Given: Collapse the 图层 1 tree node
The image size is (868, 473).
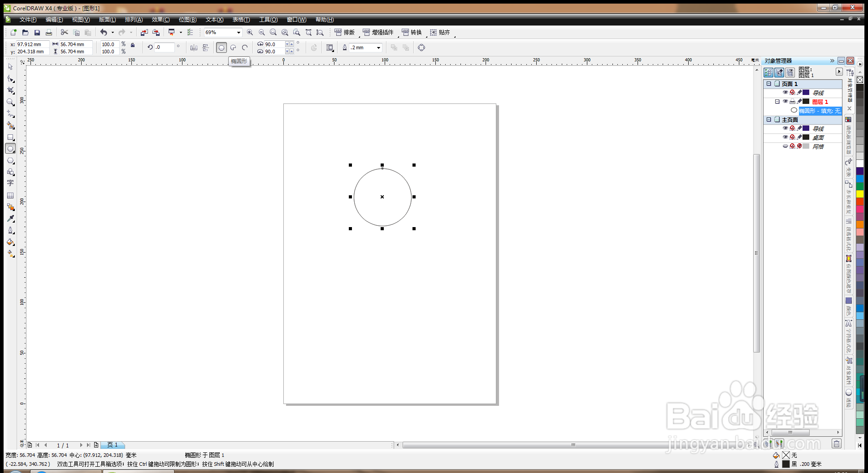Looking at the screenshot, I should point(777,102).
